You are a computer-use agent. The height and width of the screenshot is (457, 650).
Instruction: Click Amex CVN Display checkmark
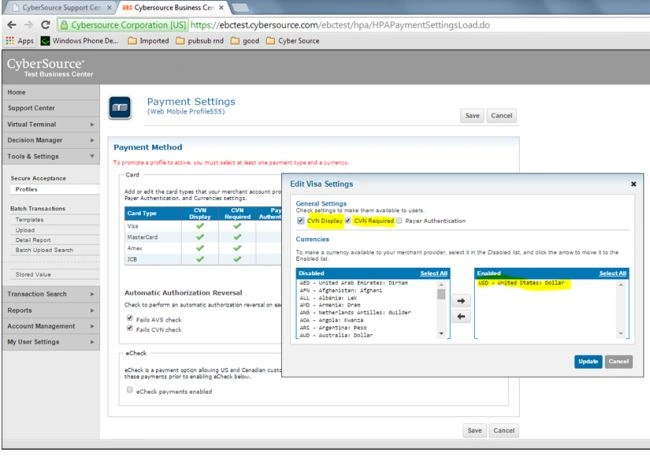click(200, 248)
